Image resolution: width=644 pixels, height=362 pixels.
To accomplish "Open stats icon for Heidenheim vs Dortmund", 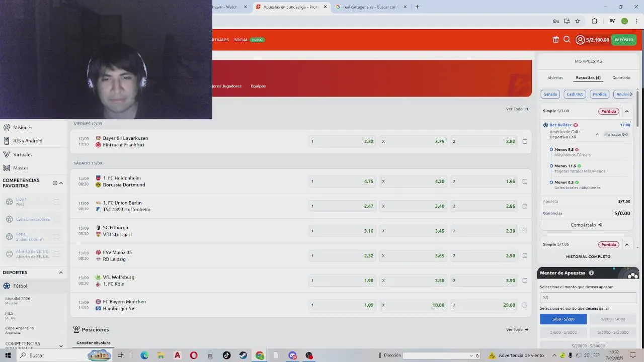I will tap(525, 182).
